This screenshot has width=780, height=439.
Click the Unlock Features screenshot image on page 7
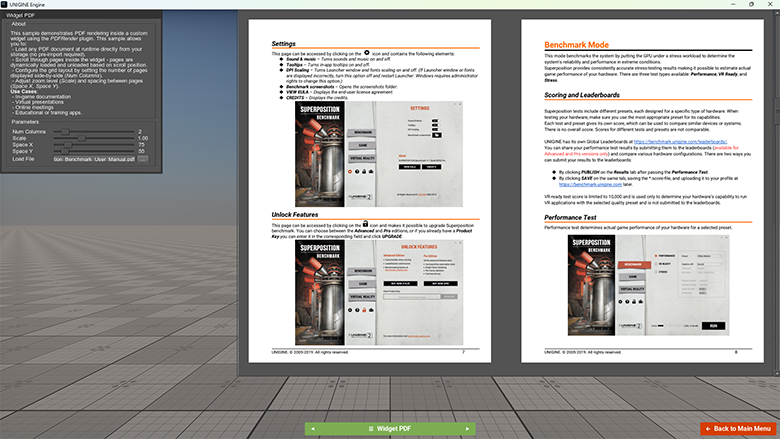pyautogui.click(x=379, y=292)
